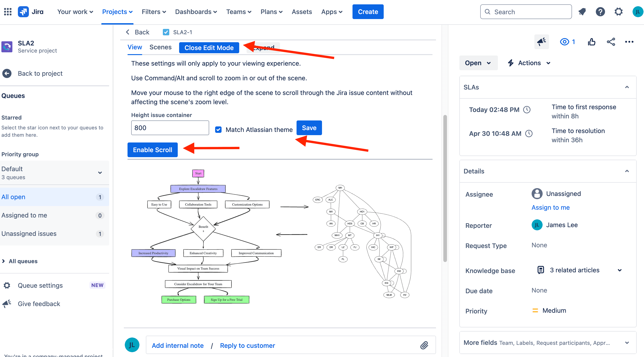The height and width of the screenshot is (357, 644).
Task: Click the SLA2-1 issue type checkbox icon
Action: pos(166,32)
